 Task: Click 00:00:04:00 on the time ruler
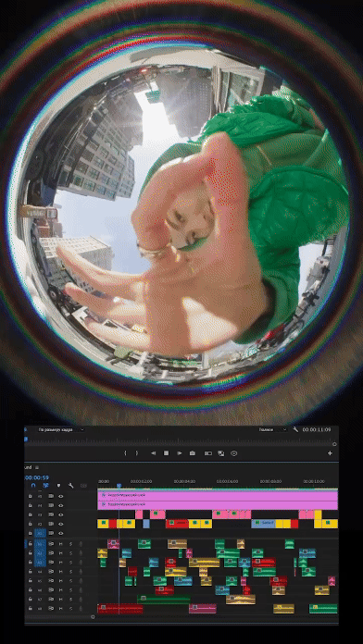pyautogui.click(x=184, y=481)
